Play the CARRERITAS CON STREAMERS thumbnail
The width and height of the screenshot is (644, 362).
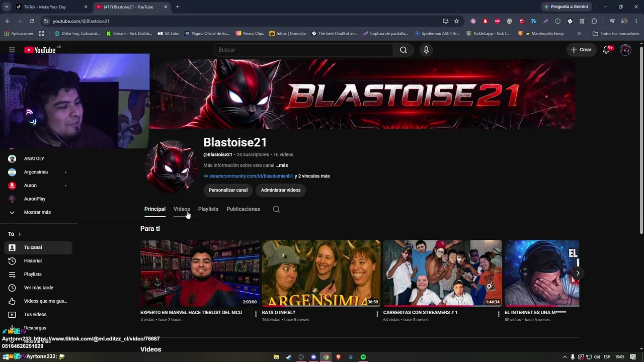(x=443, y=273)
